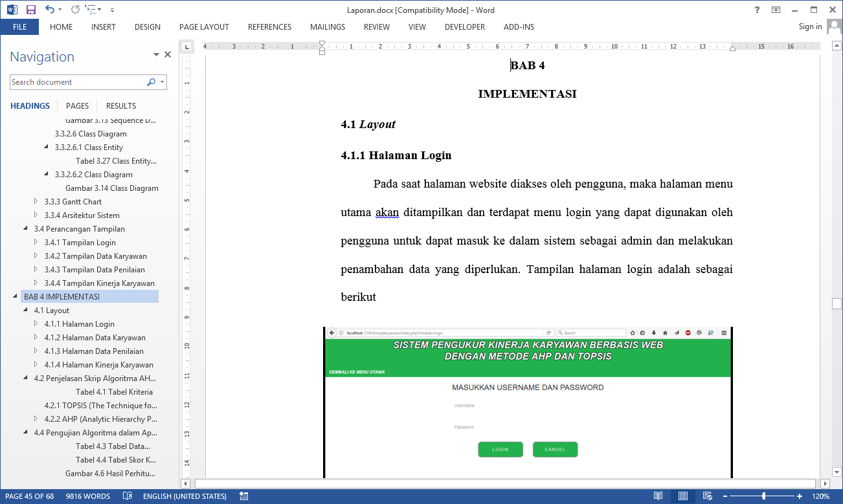The height and width of the screenshot is (504, 843).
Task: Click the Search document input field
Action: pyautogui.click(x=76, y=82)
